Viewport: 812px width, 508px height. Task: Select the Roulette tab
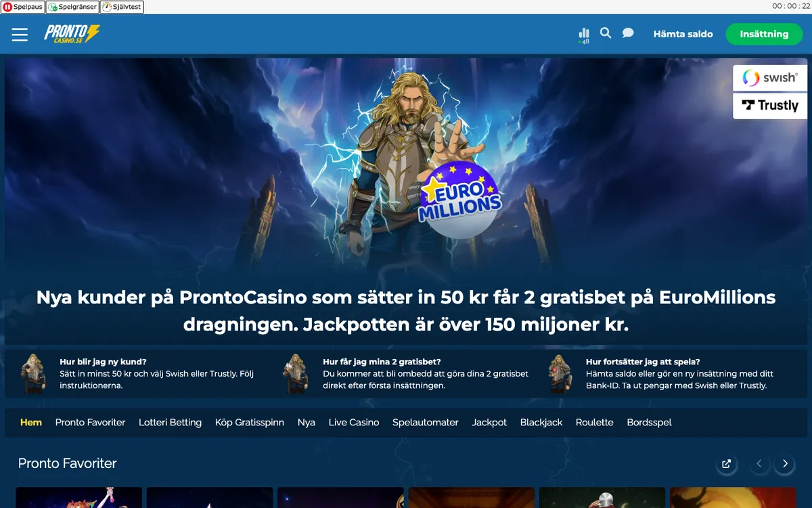click(x=595, y=422)
